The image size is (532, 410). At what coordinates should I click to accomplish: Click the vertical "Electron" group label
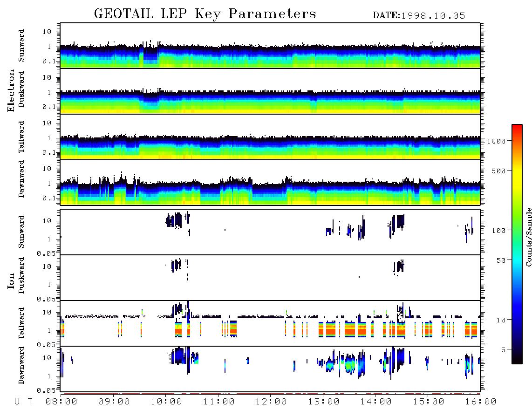click(x=11, y=91)
